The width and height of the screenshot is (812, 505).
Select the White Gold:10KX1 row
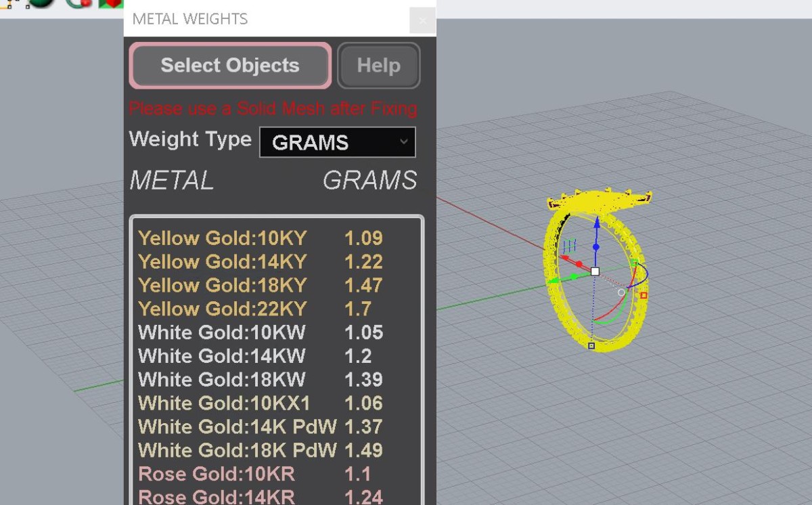(x=261, y=403)
